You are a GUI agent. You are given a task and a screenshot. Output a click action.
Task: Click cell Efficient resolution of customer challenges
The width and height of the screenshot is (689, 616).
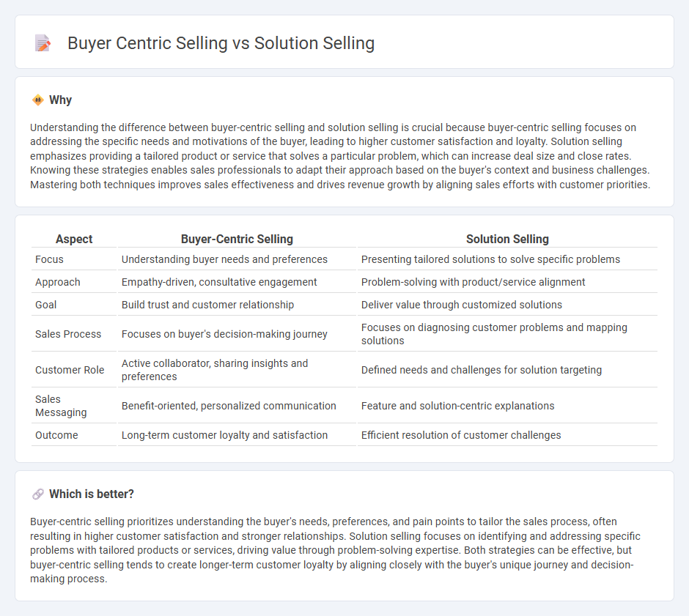pos(507,435)
